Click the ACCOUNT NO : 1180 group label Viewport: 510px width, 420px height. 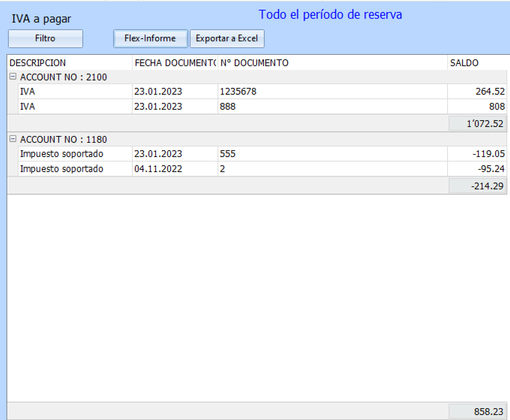pos(64,139)
